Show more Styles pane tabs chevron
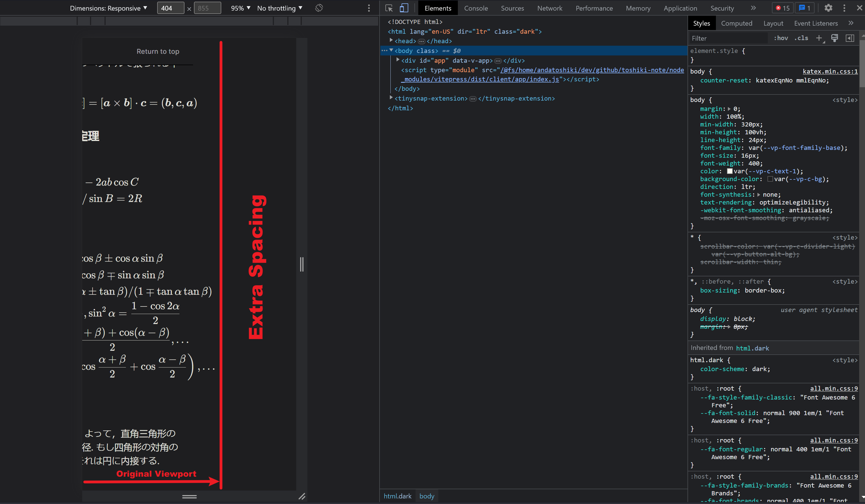 pos(851,23)
